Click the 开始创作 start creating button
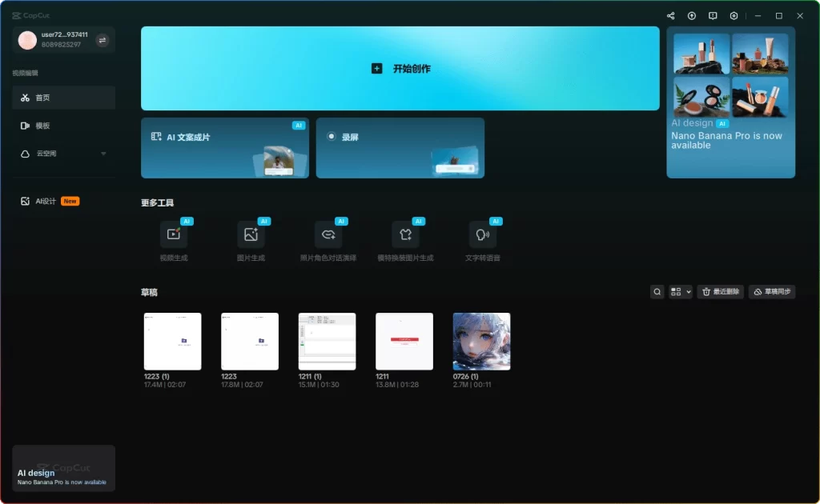Image resolution: width=820 pixels, height=504 pixels. pyautogui.click(x=400, y=68)
